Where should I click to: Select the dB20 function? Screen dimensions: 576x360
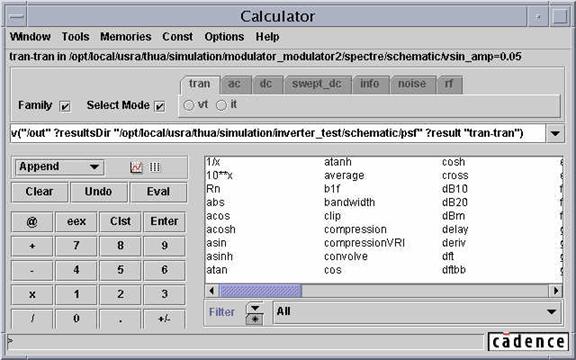click(x=455, y=202)
